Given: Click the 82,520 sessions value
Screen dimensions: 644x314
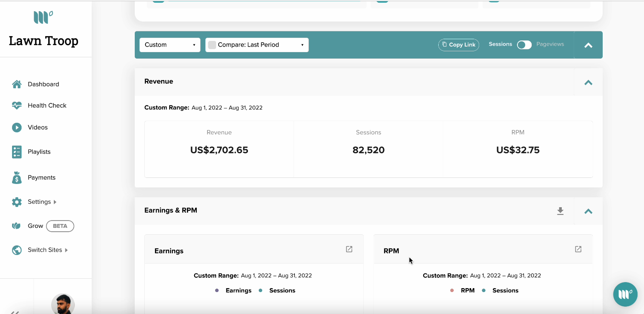Looking at the screenshot, I should pyautogui.click(x=368, y=150).
